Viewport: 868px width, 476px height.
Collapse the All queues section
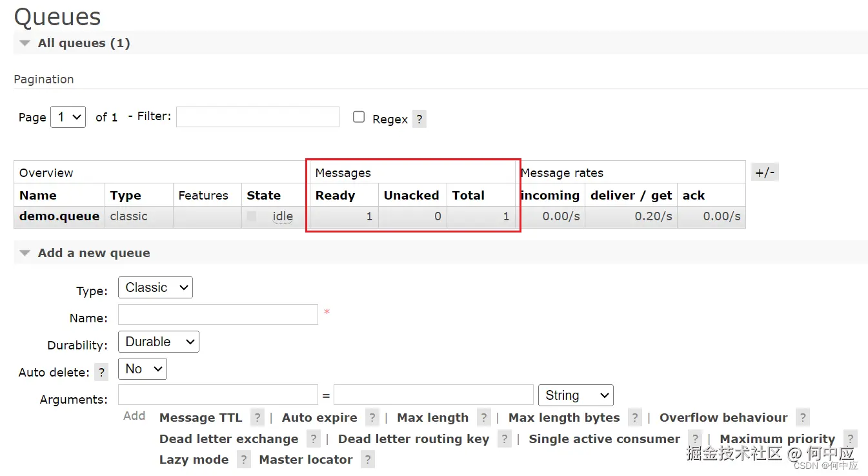[25, 43]
